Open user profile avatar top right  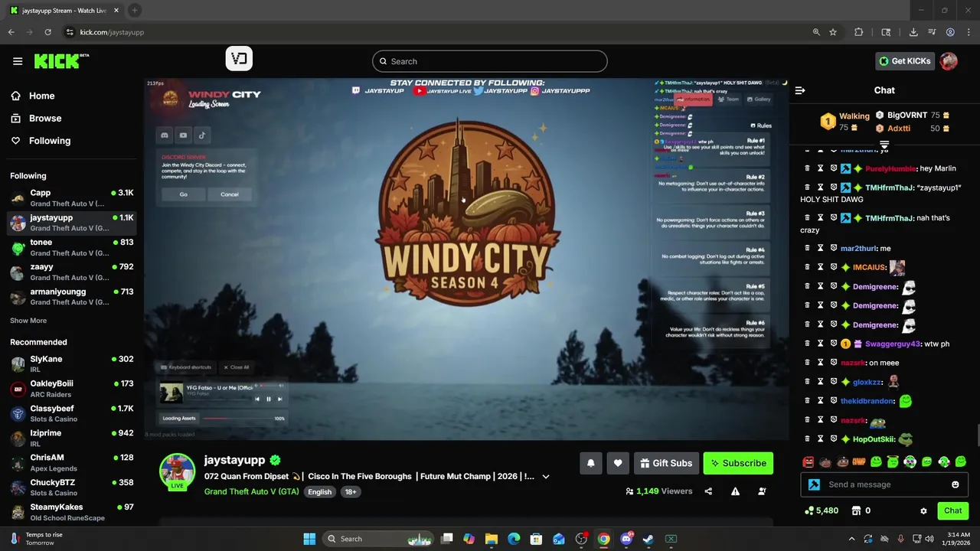pos(949,61)
